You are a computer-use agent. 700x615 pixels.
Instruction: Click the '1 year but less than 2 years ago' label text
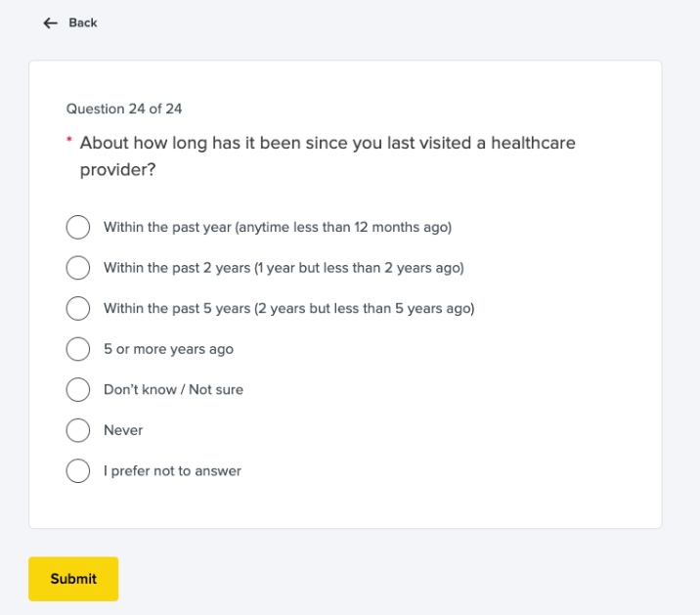(358, 268)
